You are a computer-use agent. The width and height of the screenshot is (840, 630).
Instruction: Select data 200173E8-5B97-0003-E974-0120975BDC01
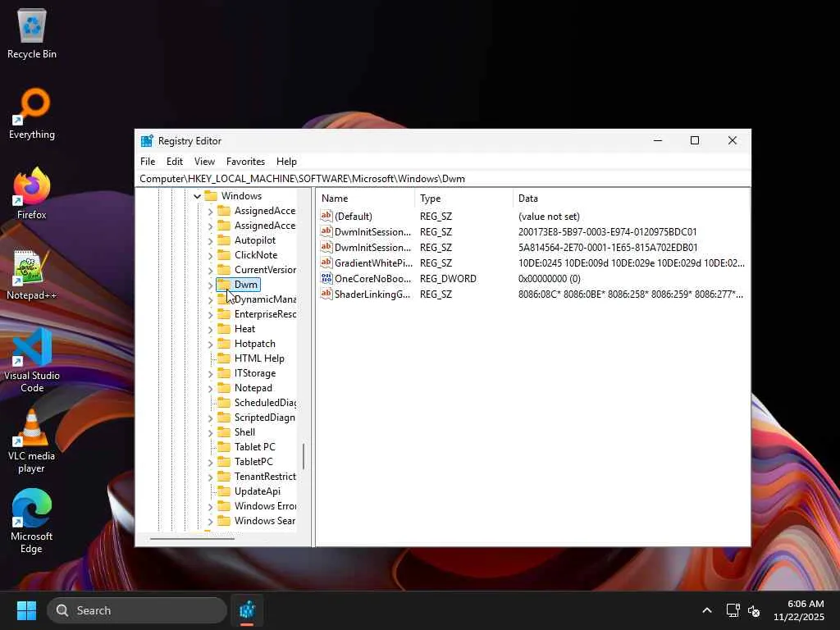(608, 232)
